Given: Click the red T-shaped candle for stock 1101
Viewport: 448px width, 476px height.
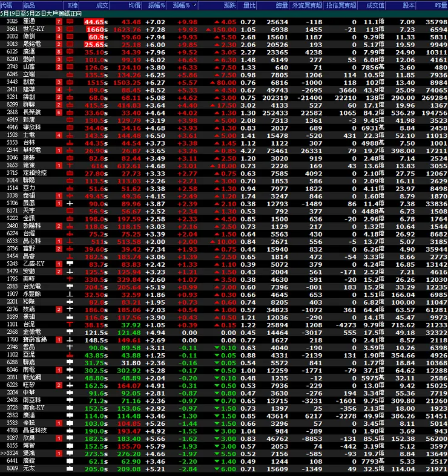Looking at the screenshot, I should [x=70, y=325].
